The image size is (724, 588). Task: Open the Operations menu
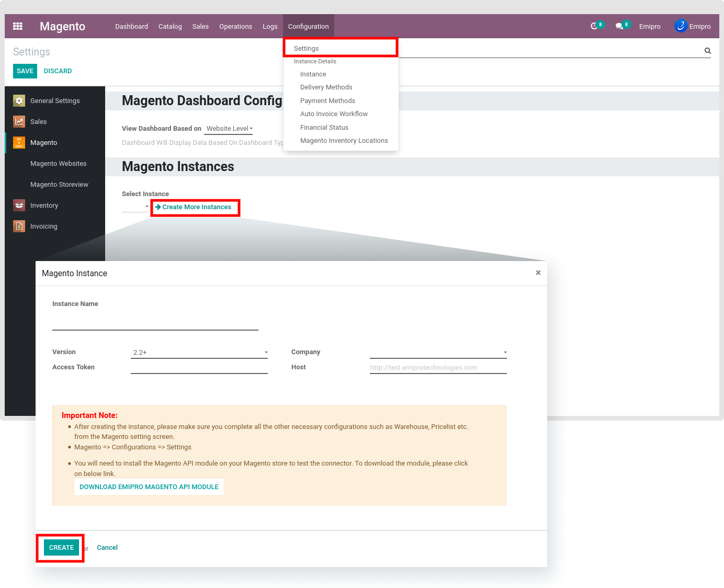coord(235,26)
